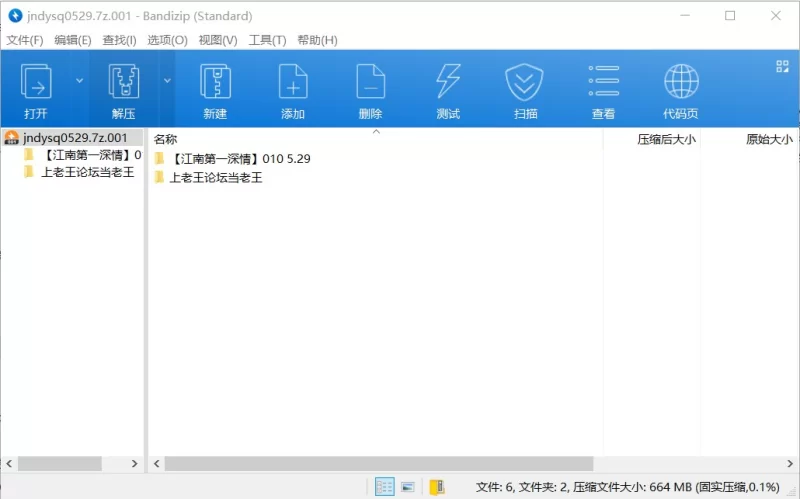Image resolution: width=800 pixels, height=499 pixels.
Task: Click the 查看 (View) list icon
Action: pyautogui.click(x=603, y=81)
